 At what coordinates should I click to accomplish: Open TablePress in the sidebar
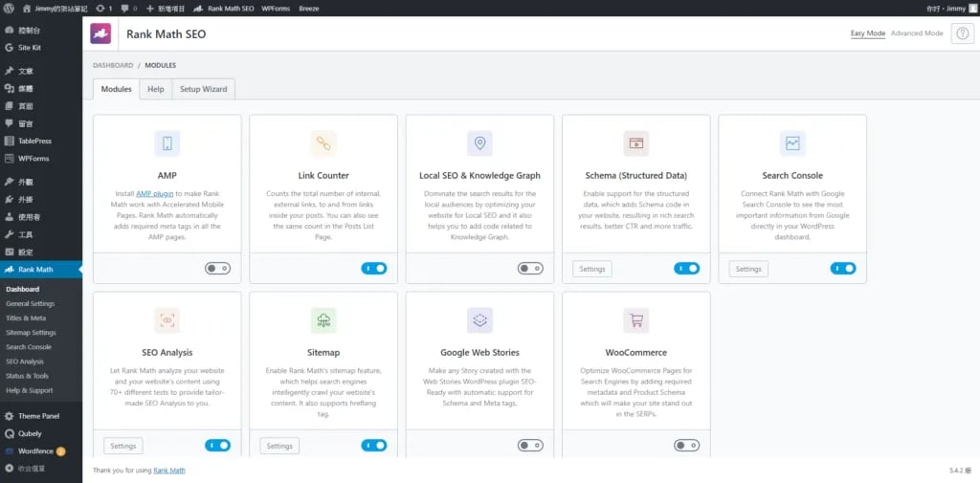(x=40, y=142)
